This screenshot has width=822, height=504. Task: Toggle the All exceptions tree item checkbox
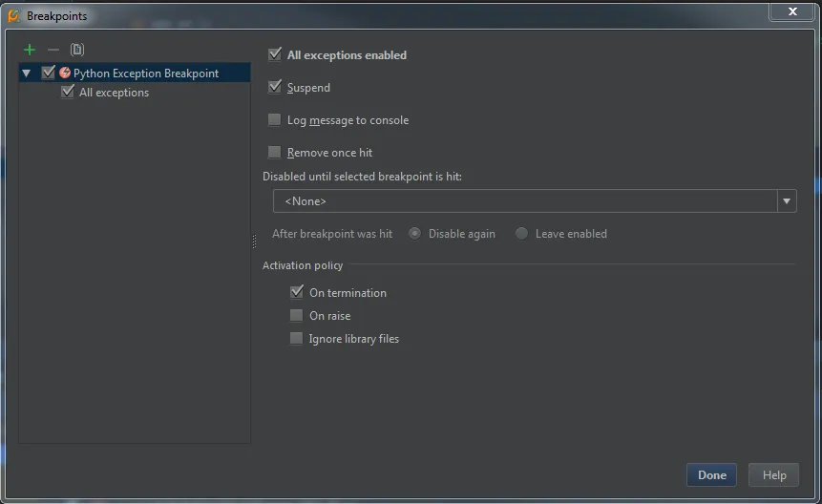pos(68,93)
